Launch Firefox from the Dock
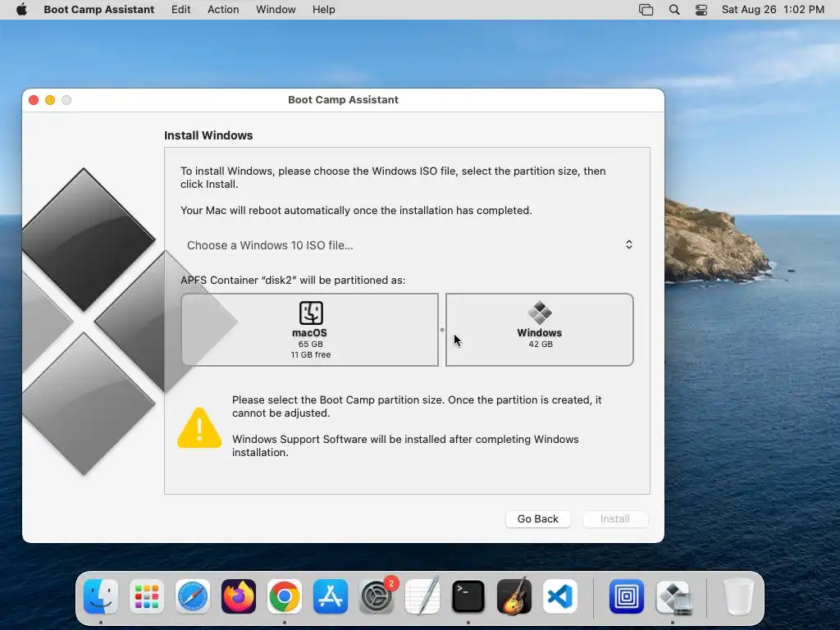Screen dimensions: 840x630 tap(239, 596)
